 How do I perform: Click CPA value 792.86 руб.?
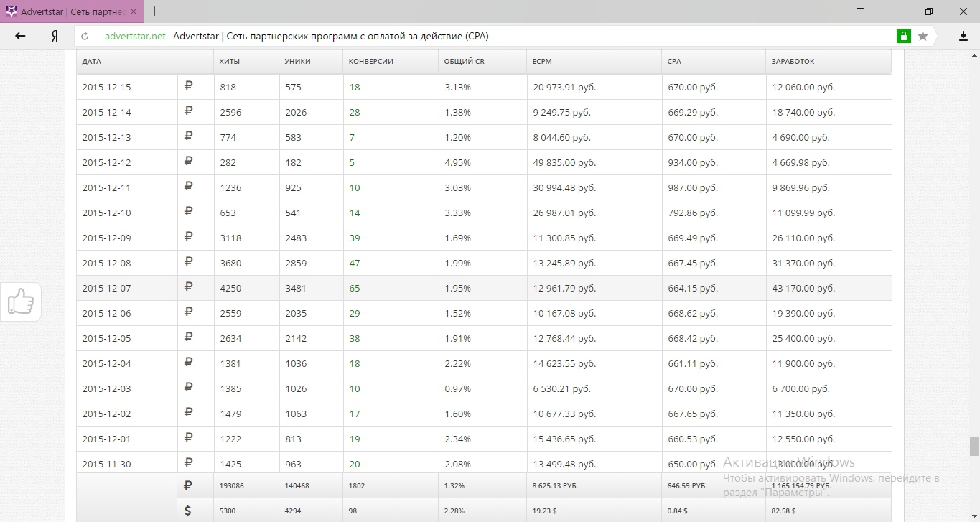pos(692,213)
